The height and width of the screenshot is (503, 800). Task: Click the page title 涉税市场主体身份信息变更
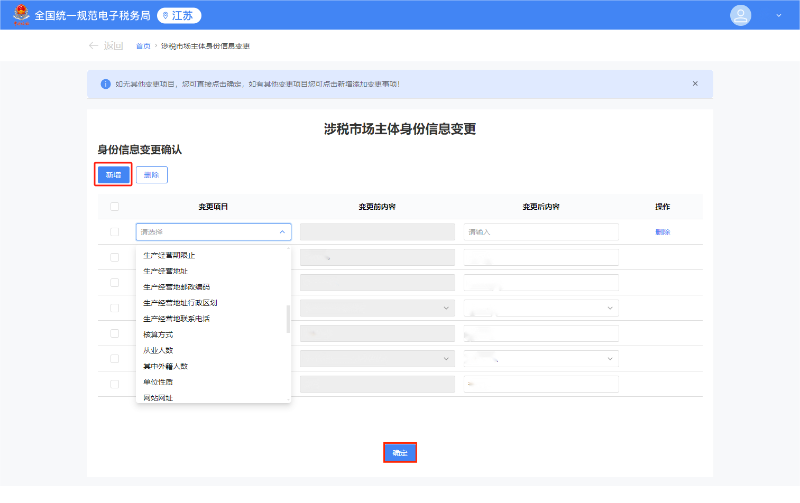400,129
